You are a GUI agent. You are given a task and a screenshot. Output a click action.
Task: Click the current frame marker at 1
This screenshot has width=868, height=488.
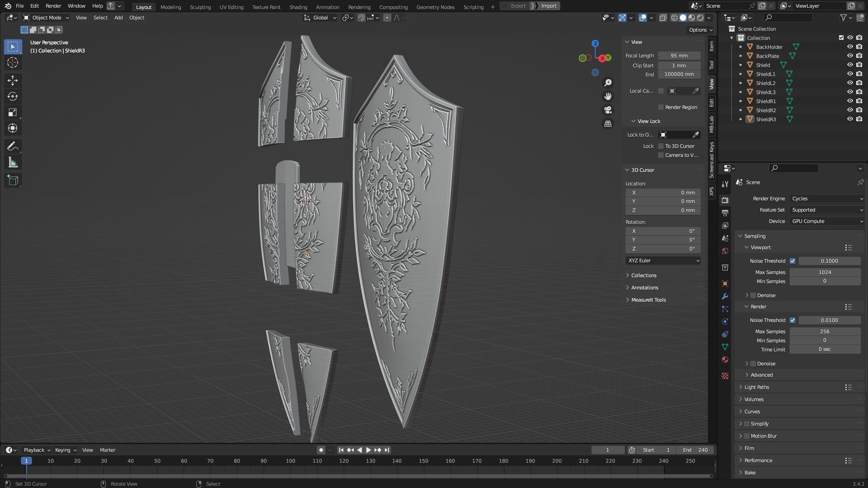coord(26,460)
